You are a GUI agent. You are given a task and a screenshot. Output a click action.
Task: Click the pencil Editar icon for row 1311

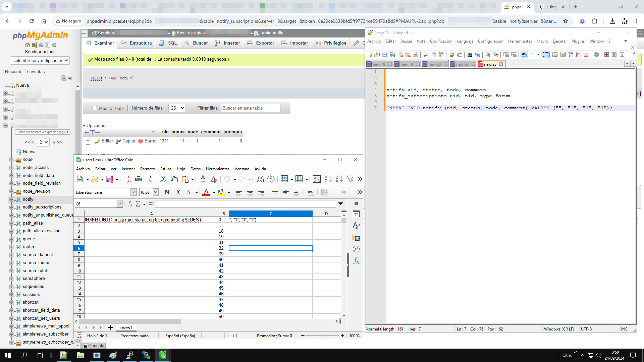tap(98, 141)
